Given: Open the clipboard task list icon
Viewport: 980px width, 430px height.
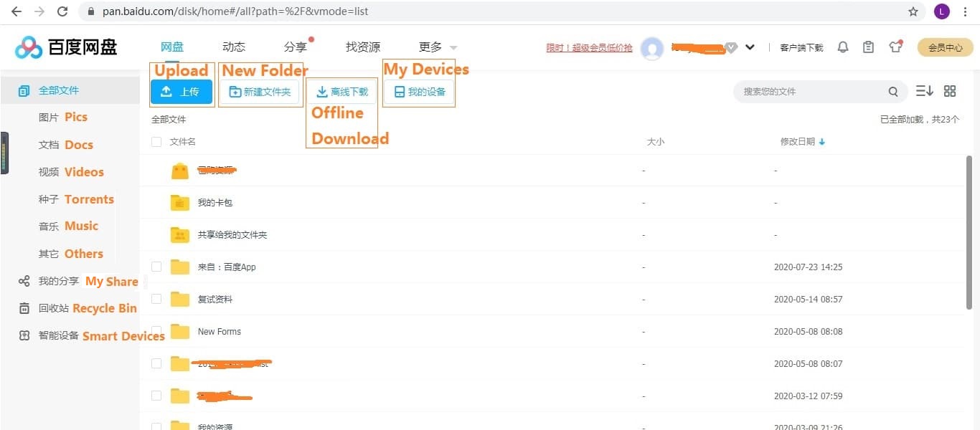Looking at the screenshot, I should (869, 47).
